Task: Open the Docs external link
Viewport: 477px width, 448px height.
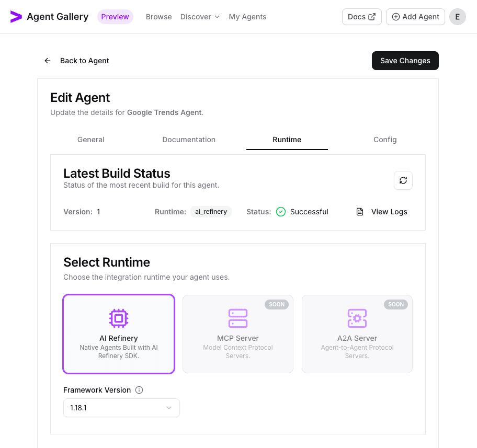Action: point(361,17)
